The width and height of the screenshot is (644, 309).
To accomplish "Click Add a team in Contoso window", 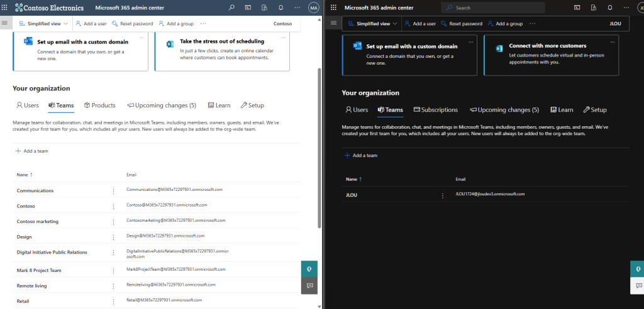I will [31, 151].
